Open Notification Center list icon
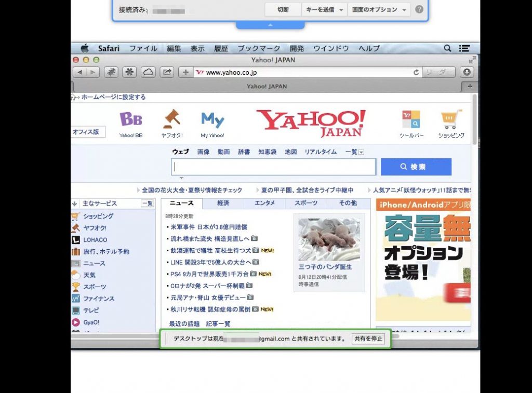 coord(464,48)
